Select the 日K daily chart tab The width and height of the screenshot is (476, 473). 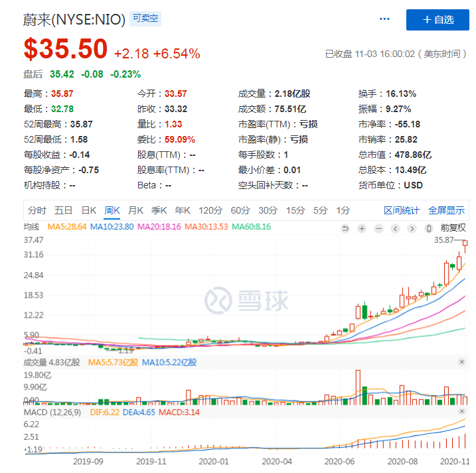pyautogui.click(x=89, y=210)
